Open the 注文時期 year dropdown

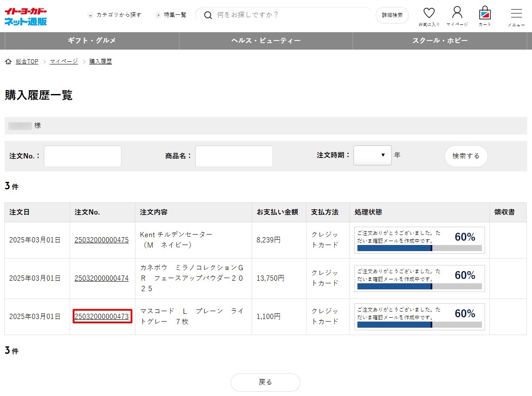pos(372,155)
